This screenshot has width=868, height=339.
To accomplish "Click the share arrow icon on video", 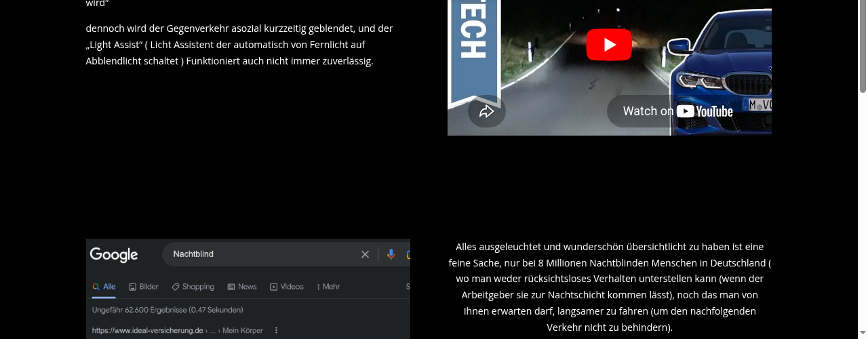I will point(486,111).
